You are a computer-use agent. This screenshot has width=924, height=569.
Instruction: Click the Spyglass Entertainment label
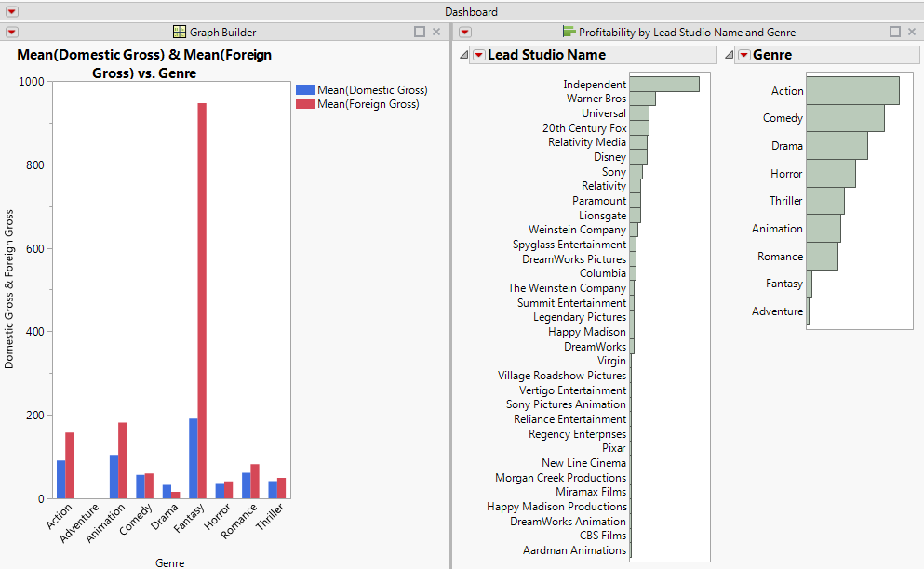point(569,244)
